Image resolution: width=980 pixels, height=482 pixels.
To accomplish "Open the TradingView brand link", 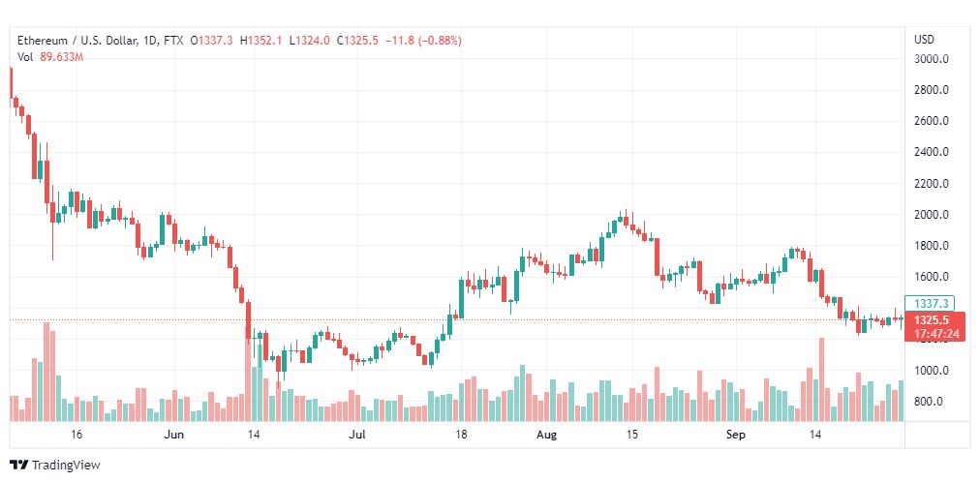I will click(55, 465).
